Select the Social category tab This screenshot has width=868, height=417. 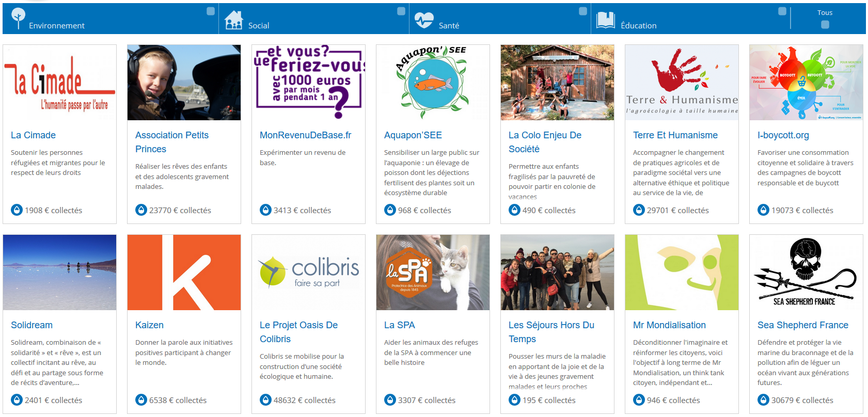(314, 19)
